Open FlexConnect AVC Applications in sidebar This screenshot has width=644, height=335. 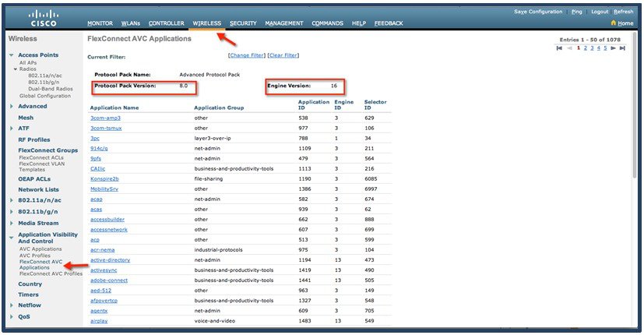coord(40,264)
